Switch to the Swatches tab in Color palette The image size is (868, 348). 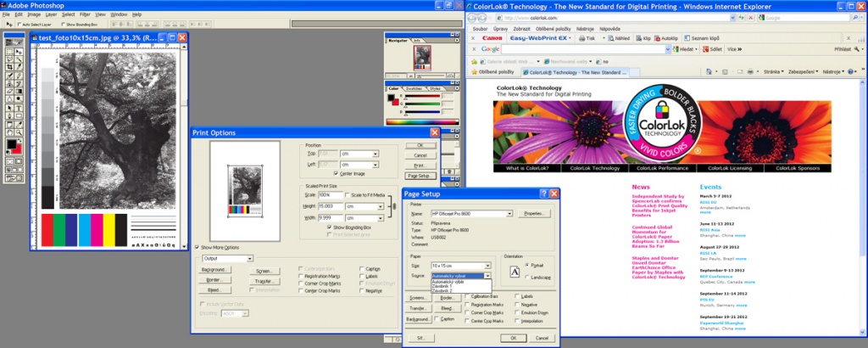coord(413,88)
